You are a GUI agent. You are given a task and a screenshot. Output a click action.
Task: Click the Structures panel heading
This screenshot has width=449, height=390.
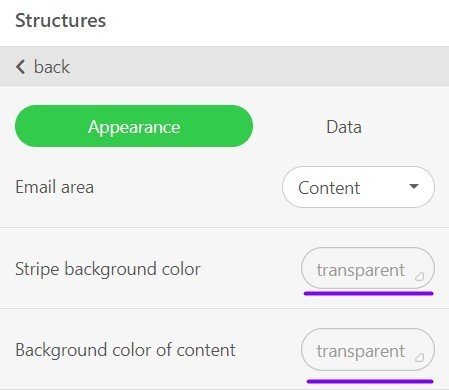coord(61,21)
